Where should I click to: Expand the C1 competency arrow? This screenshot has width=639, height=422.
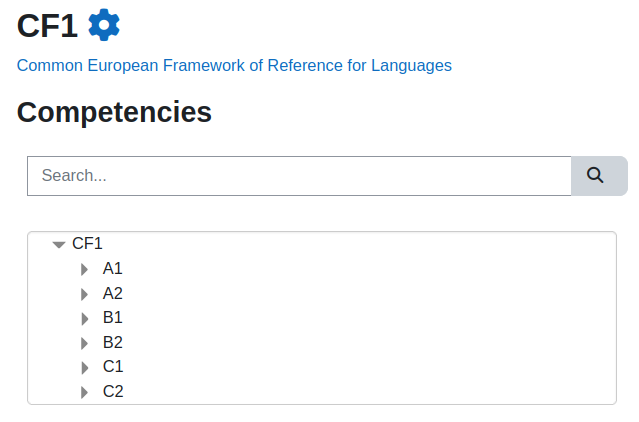click(84, 367)
